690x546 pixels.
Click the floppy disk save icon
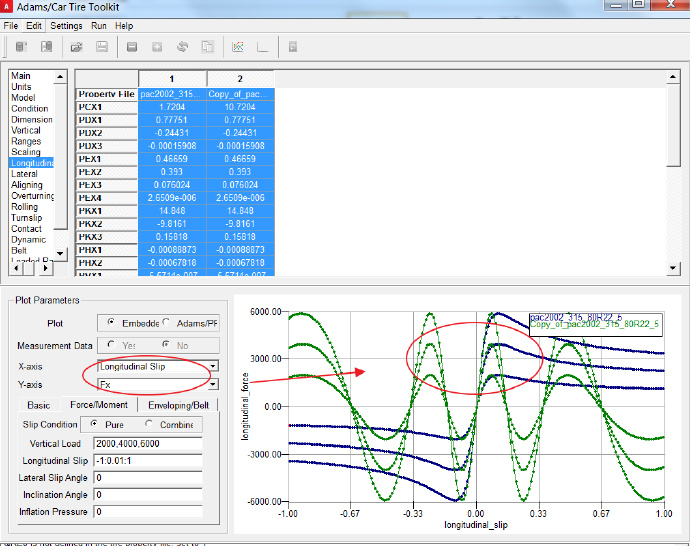102,47
